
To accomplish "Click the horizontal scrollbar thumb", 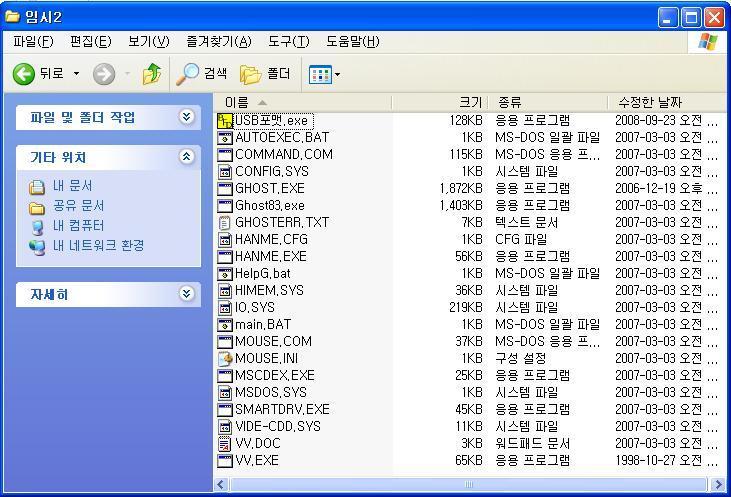I will (x=469, y=484).
